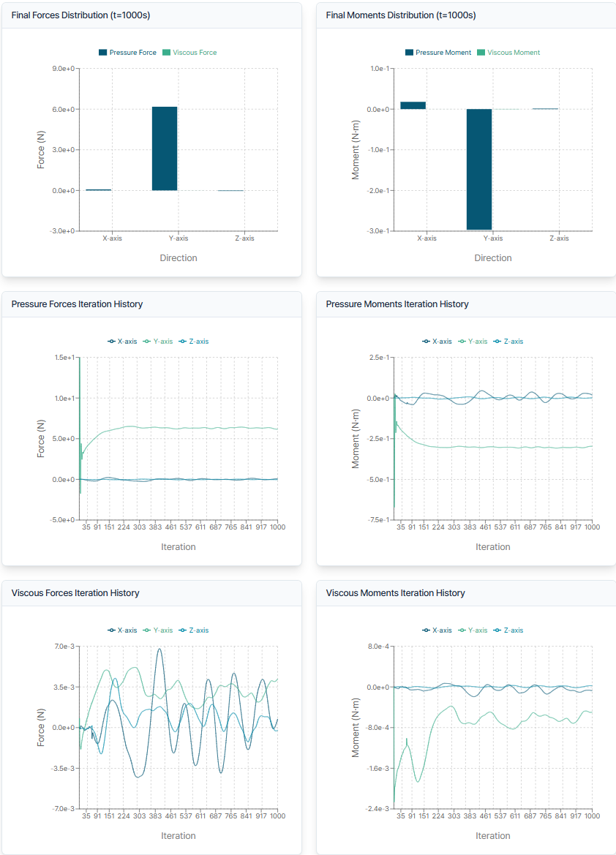The height and width of the screenshot is (855, 616).
Task: Click the 9.0e+0 tick in Final Forces chart
Action: click(x=64, y=69)
